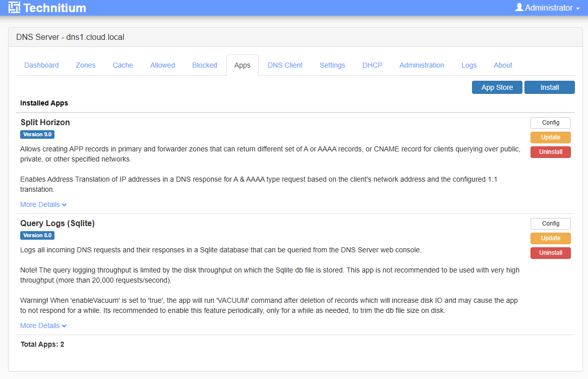Select the Apps tab
588x379 pixels.
coord(242,65)
